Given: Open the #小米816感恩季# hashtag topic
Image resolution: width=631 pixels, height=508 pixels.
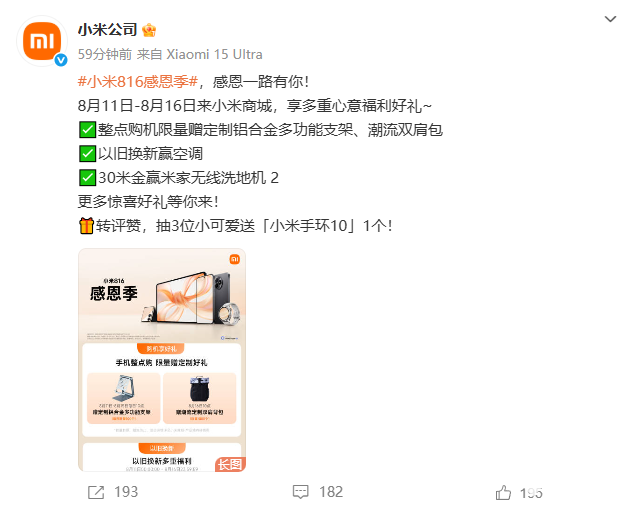Looking at the screenshot, I should pyautogui.click(x=138, y=82).
